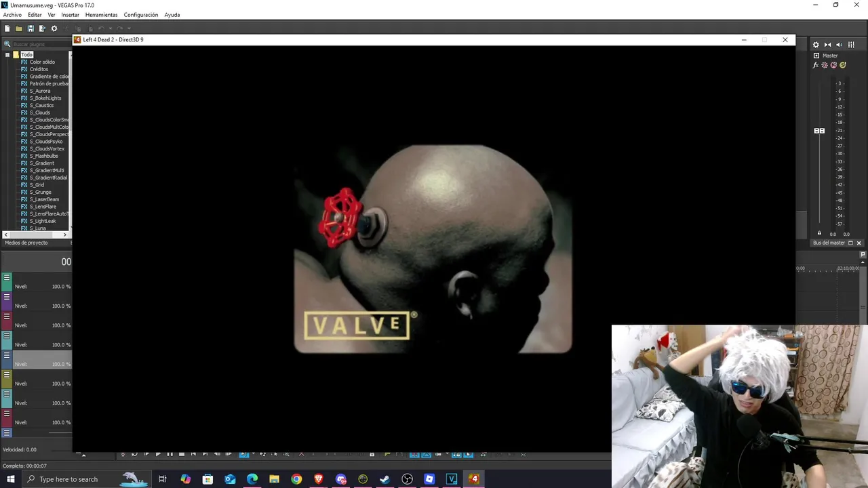Select S_Caustics plugin
The image size is (868, 488).
[x=41, y=105]
